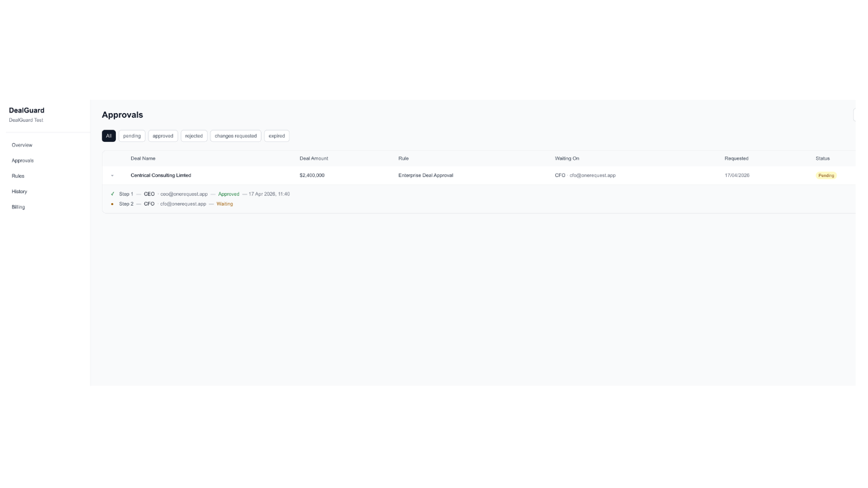
Task: Click the Approvals page heading
Action: (x=122, y=115)
